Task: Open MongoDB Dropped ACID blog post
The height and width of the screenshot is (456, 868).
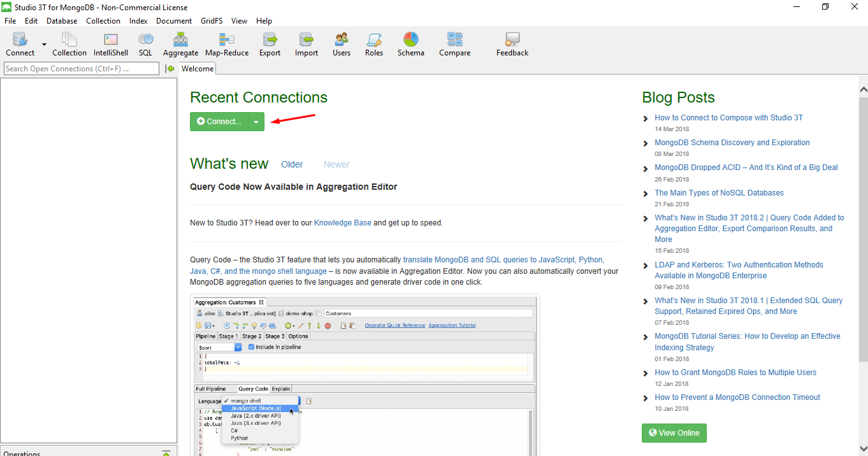Action: coord(746,167)
